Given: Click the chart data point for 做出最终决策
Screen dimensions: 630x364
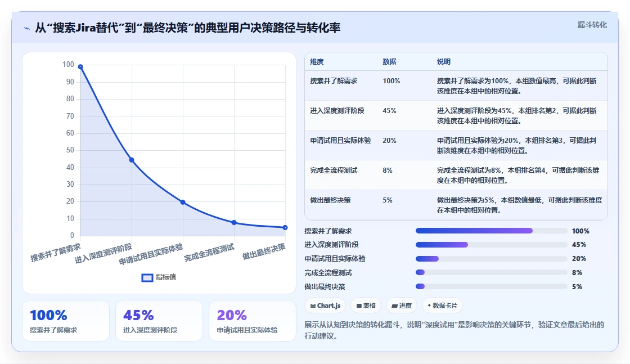Looking at the screenshot, I should (285, 227).
